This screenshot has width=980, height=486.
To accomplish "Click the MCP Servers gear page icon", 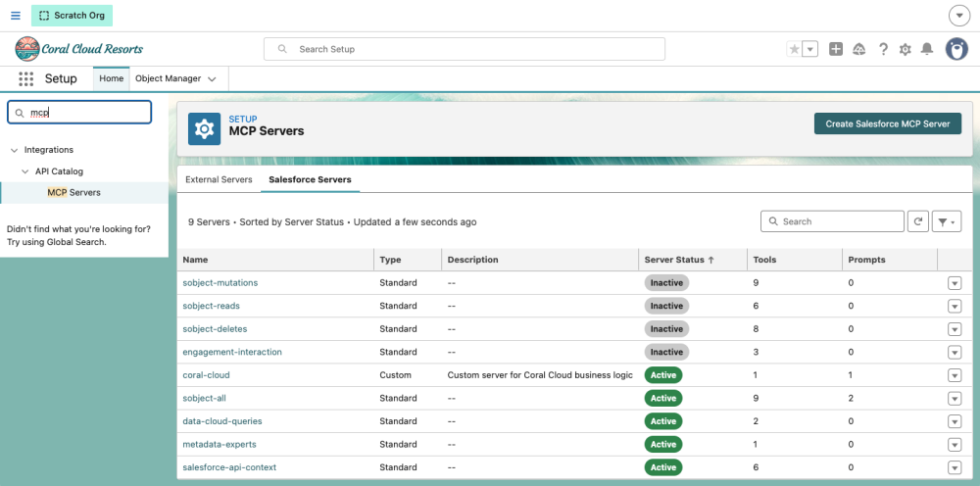I will 205,128.
